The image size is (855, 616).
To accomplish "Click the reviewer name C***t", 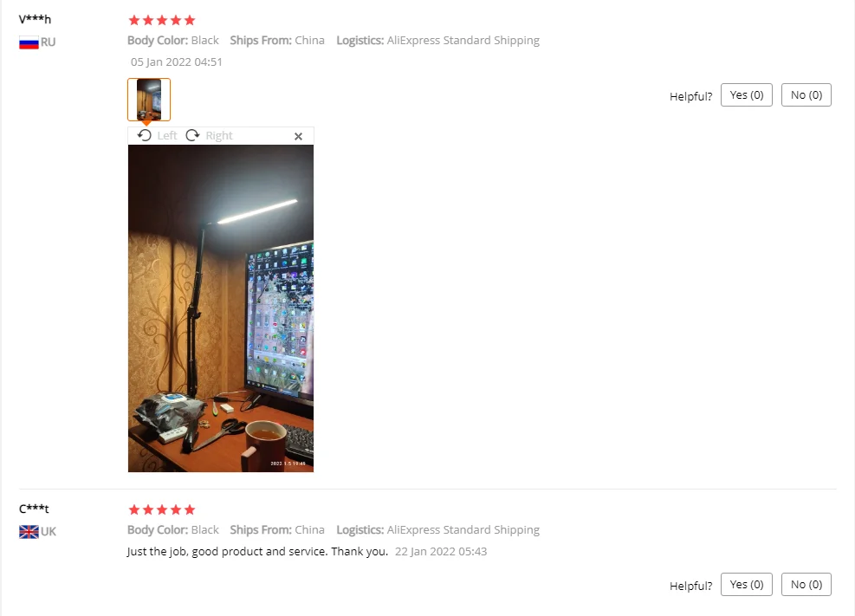I will pyautogui.click(x=34, y=509).
